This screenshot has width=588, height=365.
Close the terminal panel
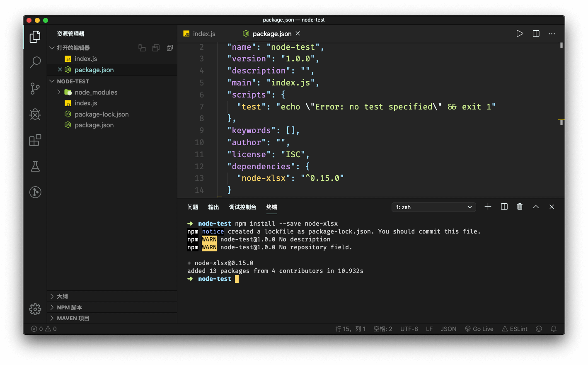552,207
